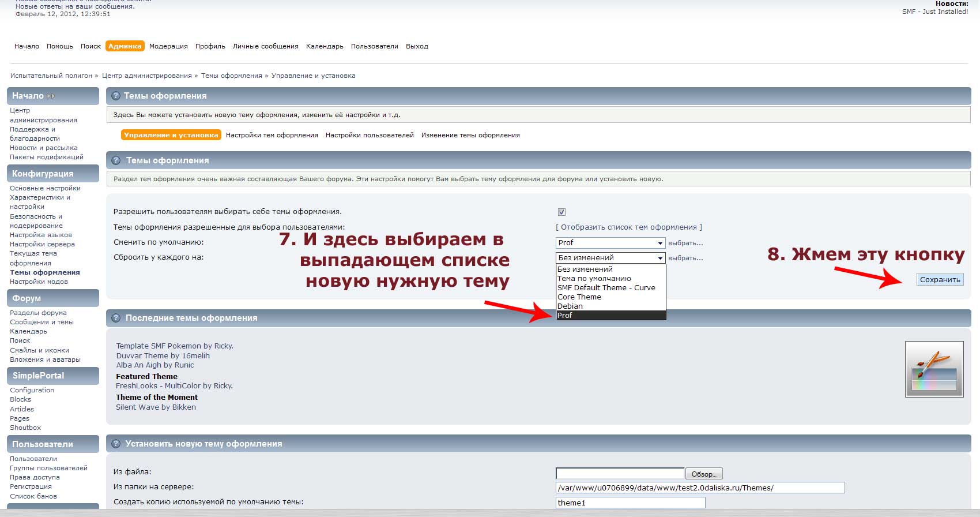Open the Сбросить у каждого dropdown
Viewport: 980px width, 517px height.
pyautogui.click(x=610, y=258)
